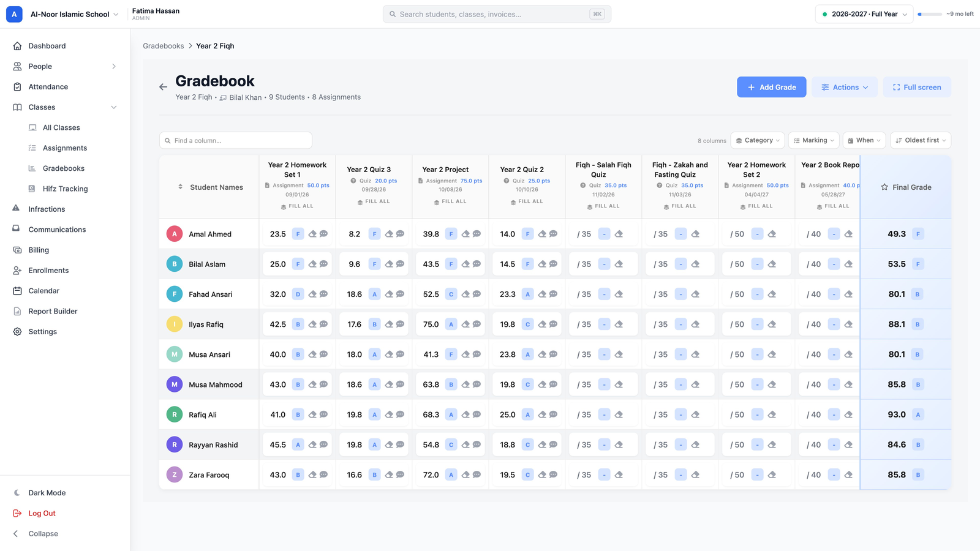Open the Calendar page
The width and height of the screenshot is (980, 551).
coord(43,291)
